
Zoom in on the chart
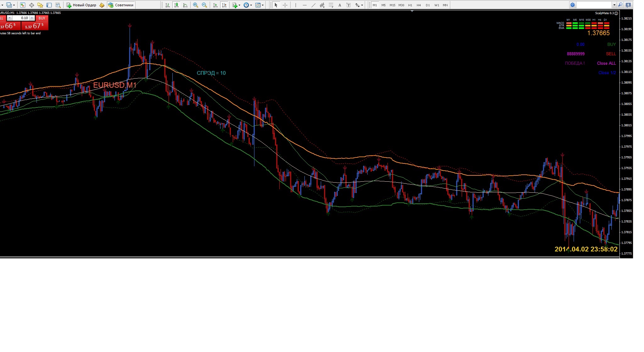pyautogui.click(x=196, y=5)
